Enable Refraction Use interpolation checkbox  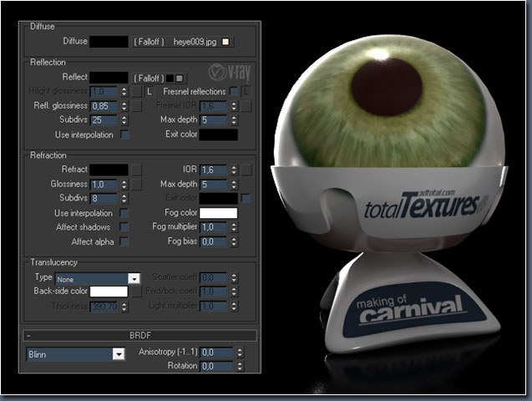124,213
